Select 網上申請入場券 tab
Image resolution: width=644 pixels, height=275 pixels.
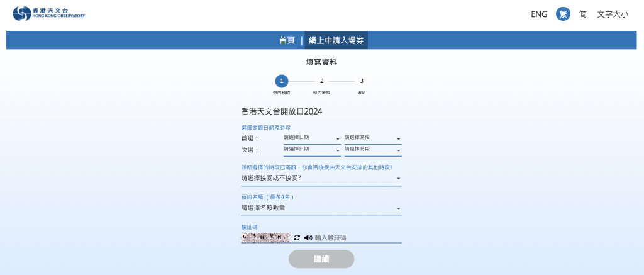click(x=336, y=40)
